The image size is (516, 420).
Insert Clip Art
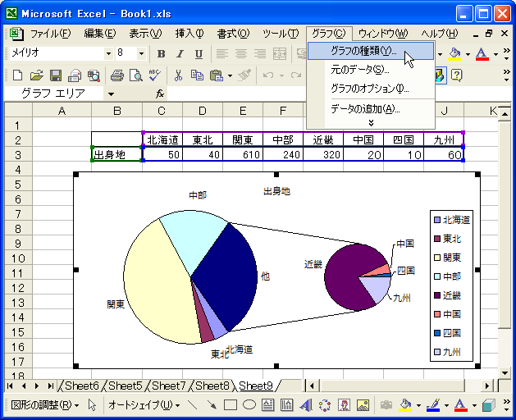[x=344, y=405]
